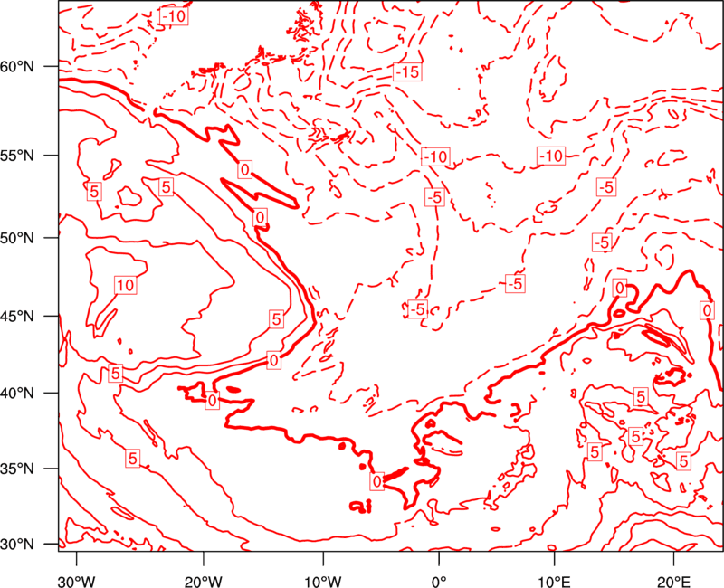This screenshot has width=724, height=588.
Task: Select the 20°W longitude axis label
Action: 204,581
